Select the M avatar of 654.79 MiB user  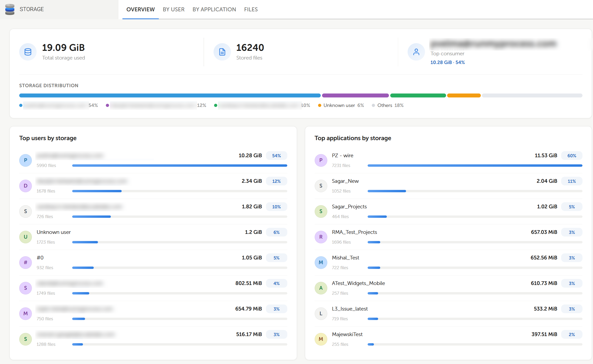(x=26, y=313)
